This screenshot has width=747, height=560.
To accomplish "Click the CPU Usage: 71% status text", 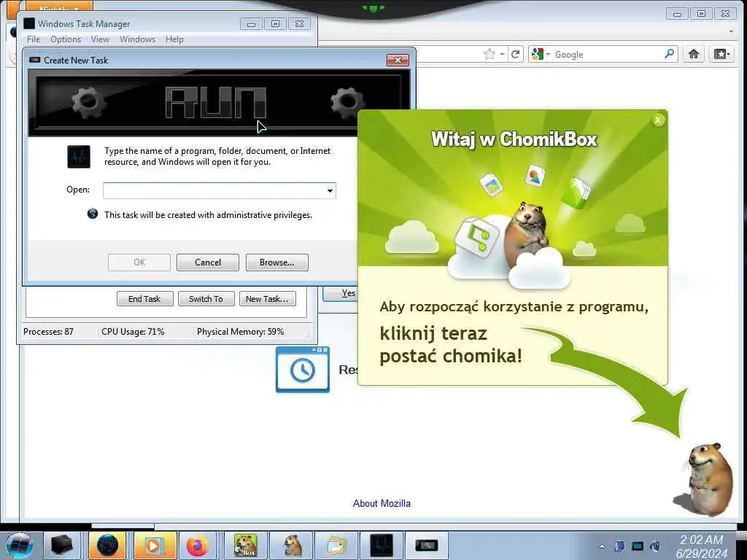I will (x=133, y=332).
